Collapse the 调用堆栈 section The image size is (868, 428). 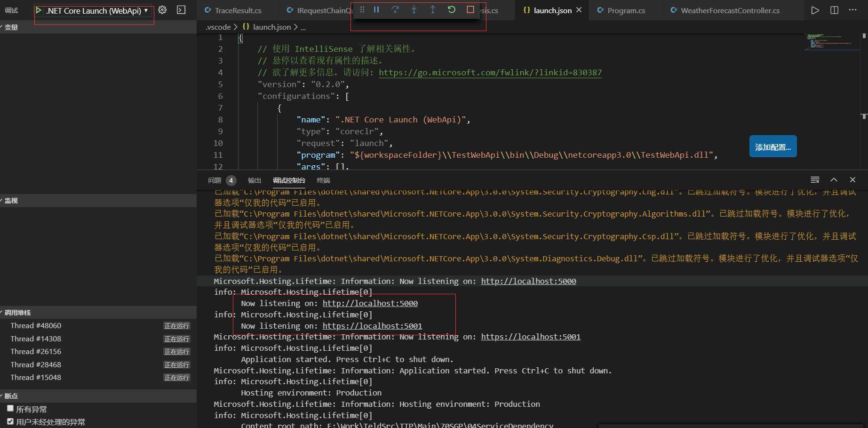point(17,313)
